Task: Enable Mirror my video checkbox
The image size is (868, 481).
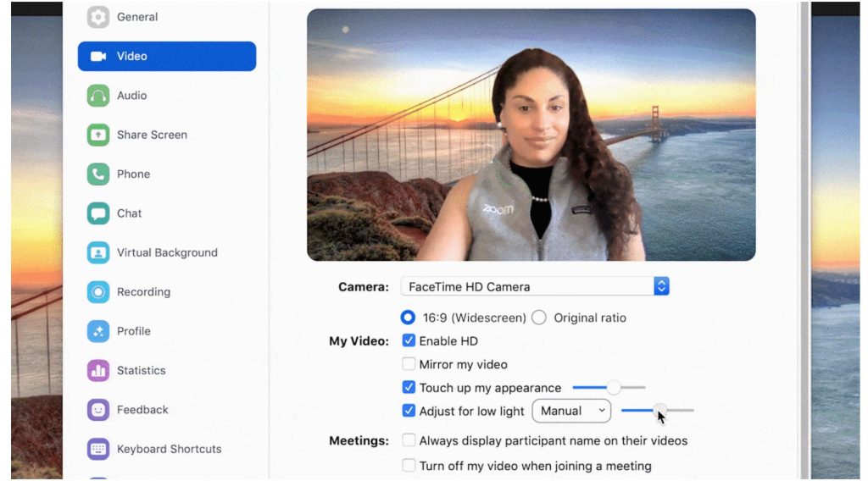Action: pos(409,364)
